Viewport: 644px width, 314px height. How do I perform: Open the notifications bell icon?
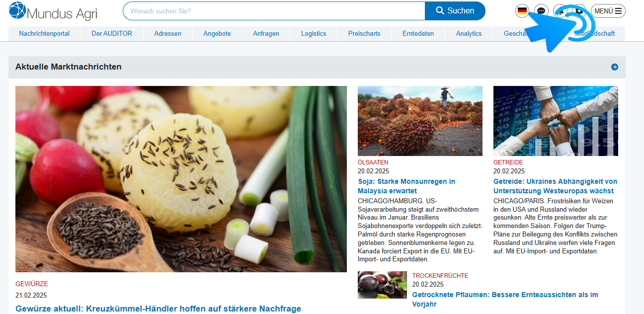(560, 11)
